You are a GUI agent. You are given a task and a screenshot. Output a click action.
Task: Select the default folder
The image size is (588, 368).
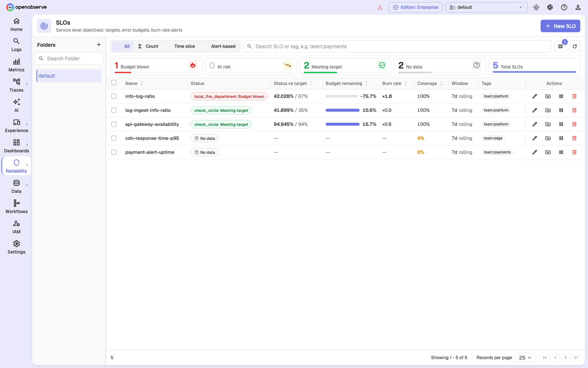[69, 76]
